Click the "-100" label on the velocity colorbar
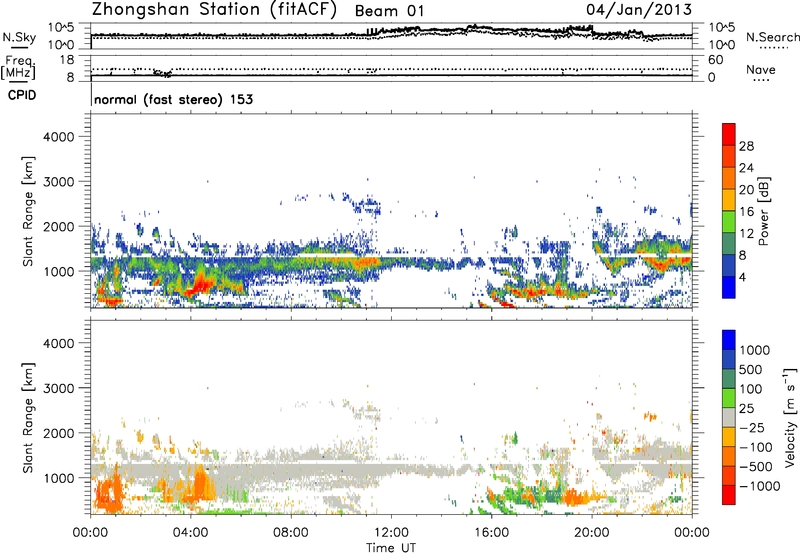This screenshot has height=554, width=800. point(755,447)
